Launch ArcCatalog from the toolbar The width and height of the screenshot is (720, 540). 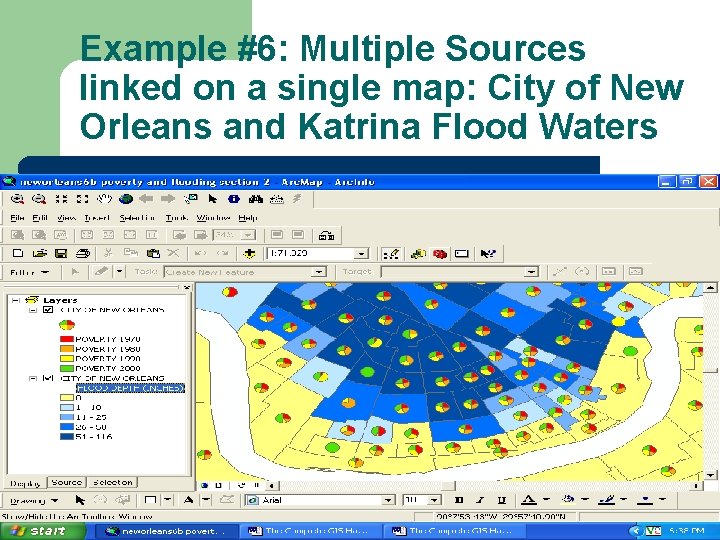(x=418, y=253)
